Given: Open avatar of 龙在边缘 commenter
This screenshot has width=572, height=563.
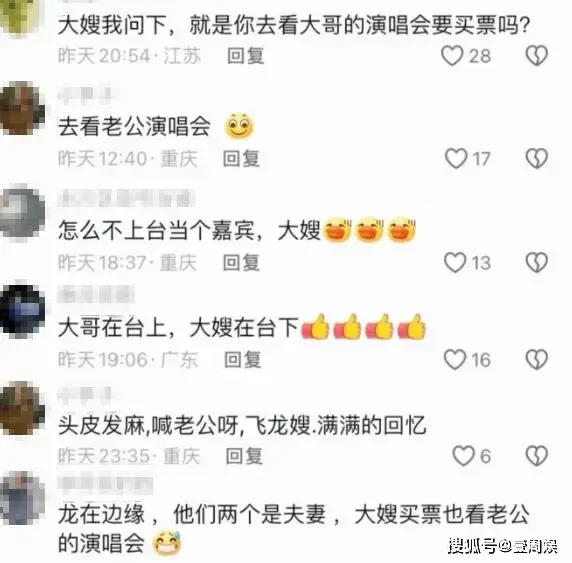Looking at the screenshot, I should click(22, 498).
